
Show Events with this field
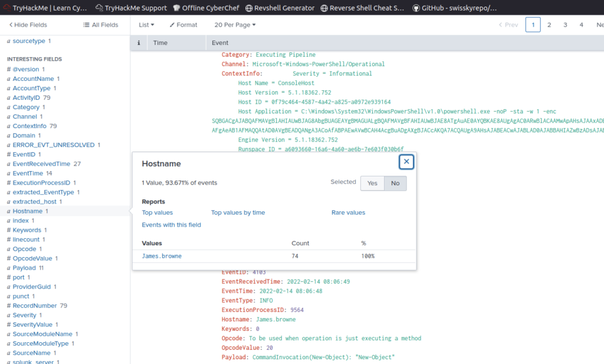pyautogui.click(x=172, y=225)
